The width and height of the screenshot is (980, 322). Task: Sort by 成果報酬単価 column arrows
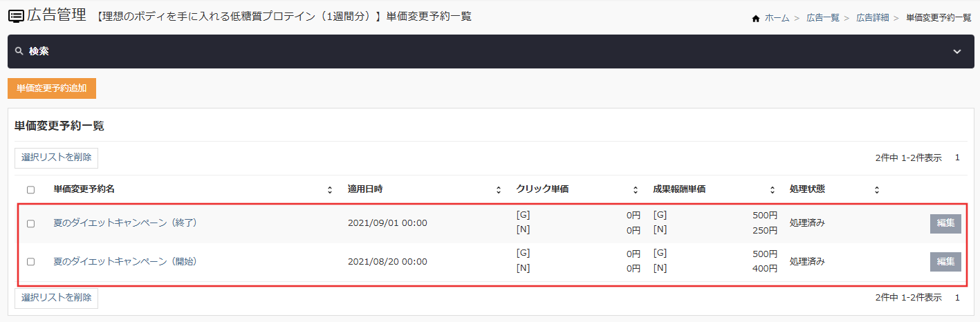pyautogui.click(x=772, y=189)
